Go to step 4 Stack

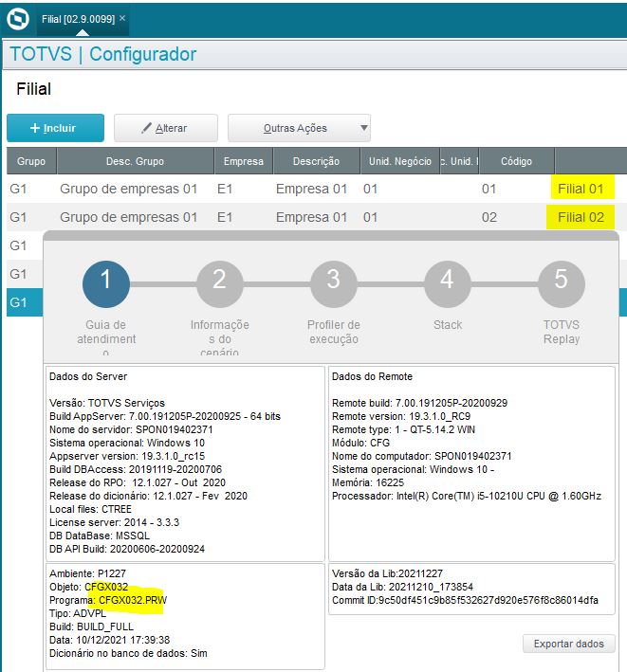point(448,284)
